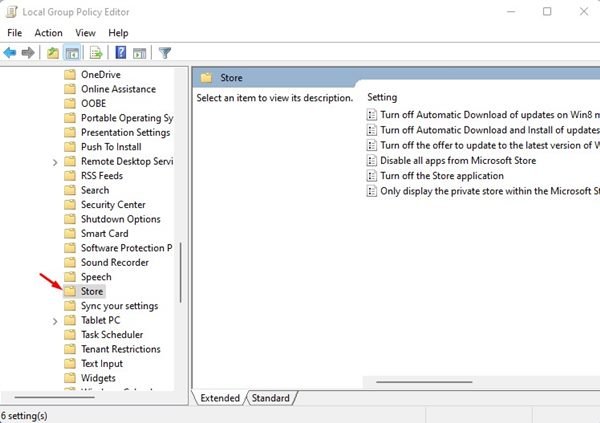Image resolution: width=600 pixels, height=423 pixels.
Task: Open the Help question mark icon
Action: pyautogui.click(x=121, y=52)
